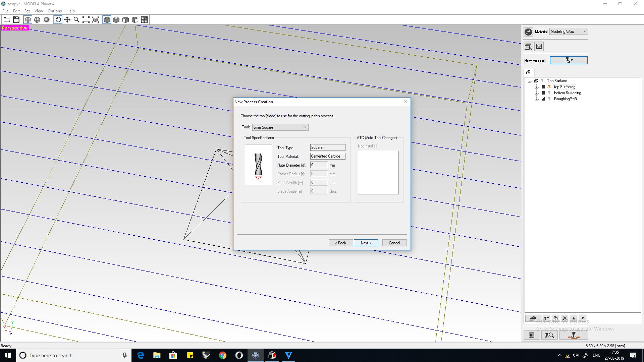Select the pan move arrows tool
The image size is (644, 362).
point(67,20)
